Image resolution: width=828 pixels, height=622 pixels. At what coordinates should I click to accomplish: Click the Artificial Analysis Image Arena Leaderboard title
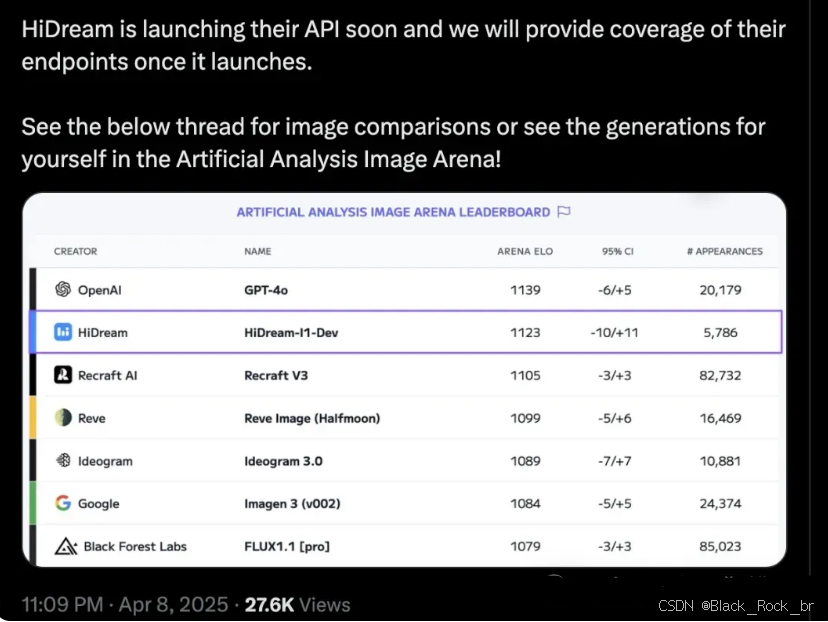(393, 212)
